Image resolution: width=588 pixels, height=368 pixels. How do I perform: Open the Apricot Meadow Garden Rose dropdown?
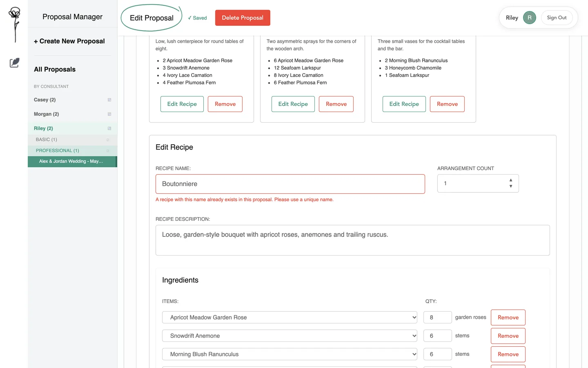[x=290, y=317]
